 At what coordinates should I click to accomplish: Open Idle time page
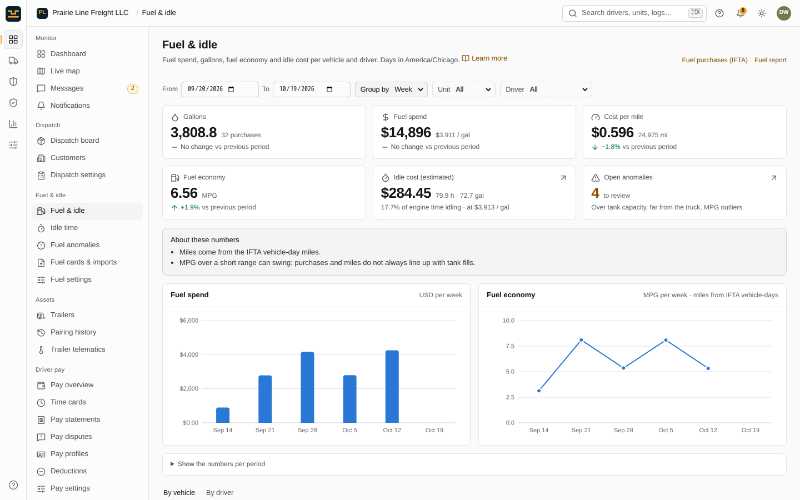[88, 228]
